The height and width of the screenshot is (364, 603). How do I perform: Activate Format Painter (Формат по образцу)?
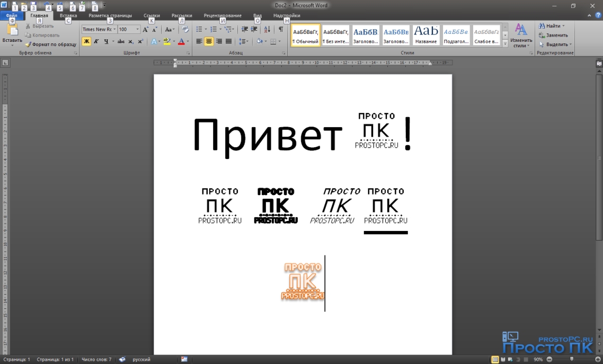coord(50,44)
